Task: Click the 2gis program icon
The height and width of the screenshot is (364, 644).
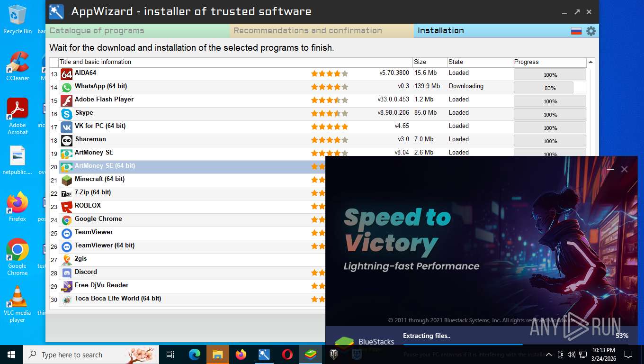Action: [67, 260]
